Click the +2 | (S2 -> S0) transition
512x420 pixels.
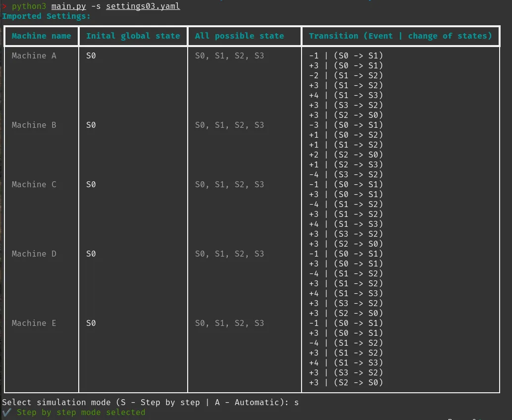point(346,155)
